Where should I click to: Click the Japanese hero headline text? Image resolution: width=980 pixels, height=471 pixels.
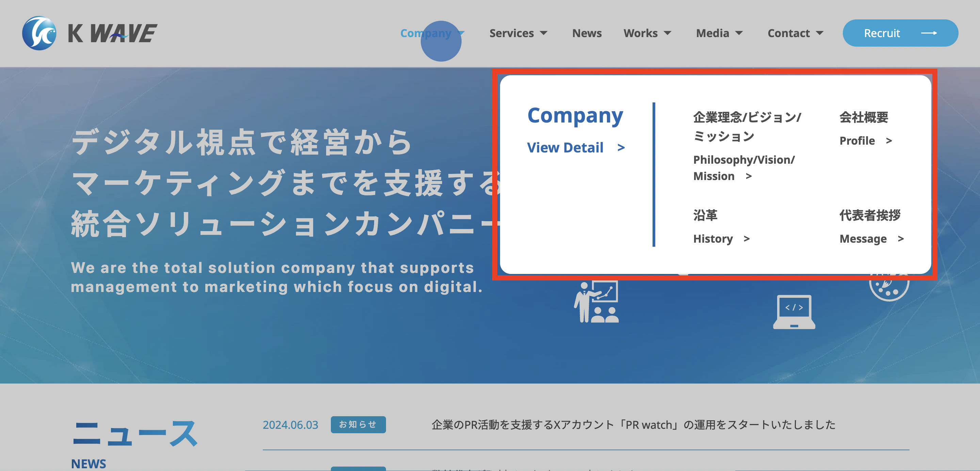coord(285,183)
